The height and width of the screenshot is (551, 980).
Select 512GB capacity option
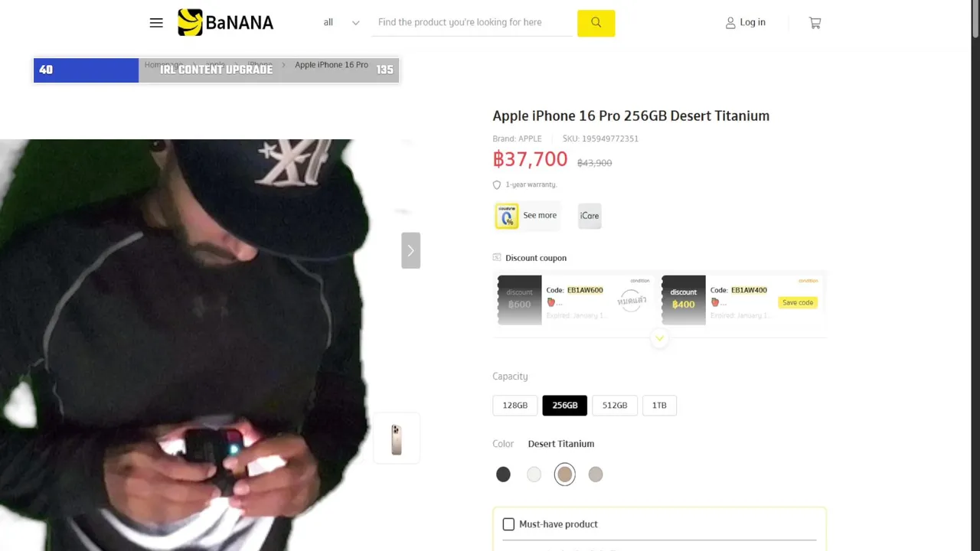click(x=615, y=406)
